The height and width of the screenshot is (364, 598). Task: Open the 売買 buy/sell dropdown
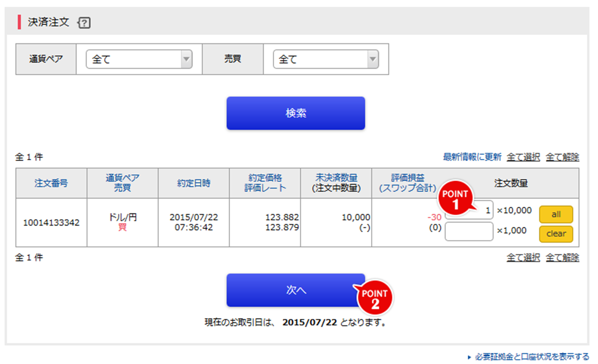click(x=325, y=59)
